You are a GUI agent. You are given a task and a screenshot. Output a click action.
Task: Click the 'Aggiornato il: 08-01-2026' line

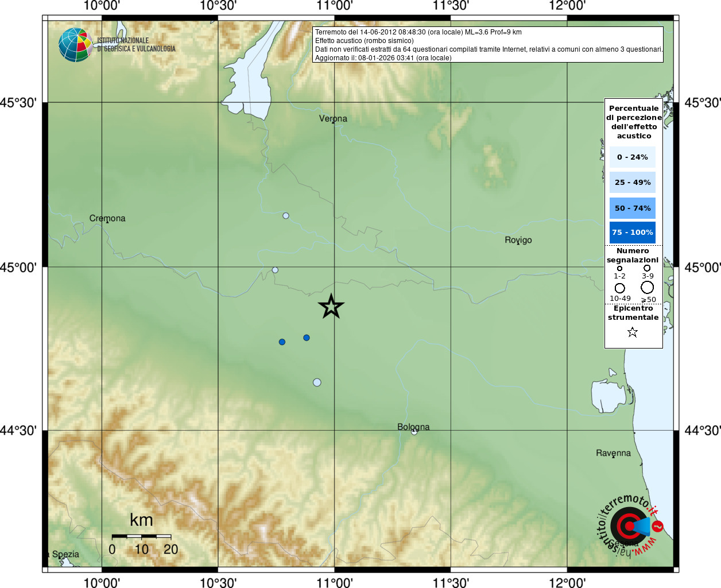[x=383, y=58]
